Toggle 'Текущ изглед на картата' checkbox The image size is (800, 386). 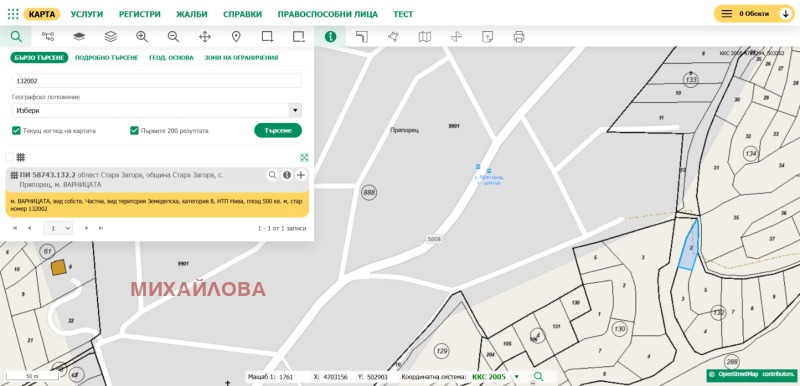point(16,131)
